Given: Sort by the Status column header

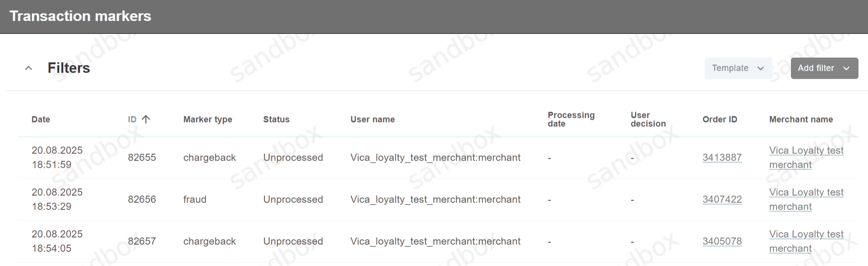Looking at the screenshot, I should (276, 120).
